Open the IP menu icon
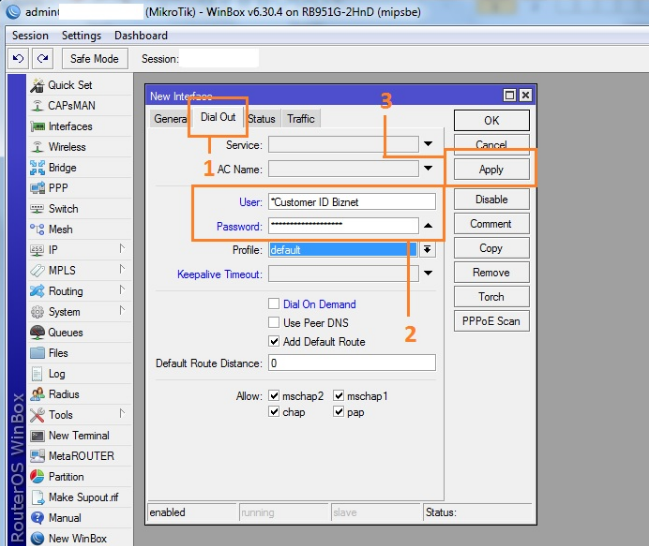The image size is (649, 546). 37,250
